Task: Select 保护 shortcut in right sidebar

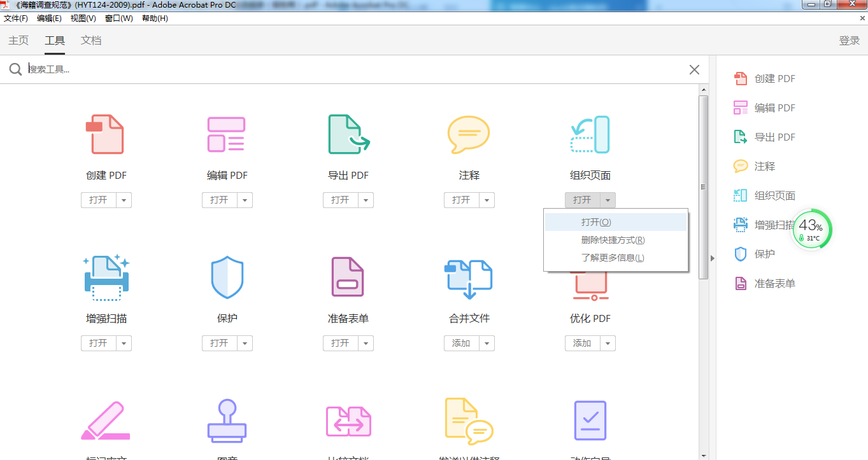Action: click(x=755, y=254)
